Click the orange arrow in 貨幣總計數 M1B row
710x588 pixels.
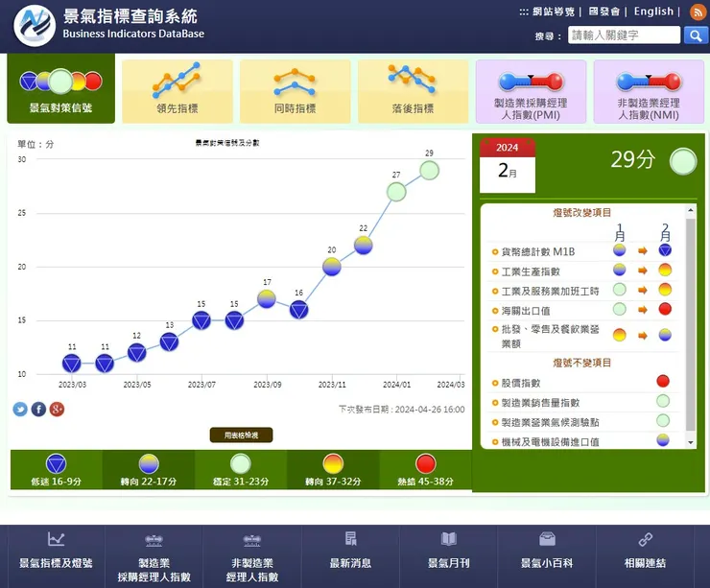643,250
